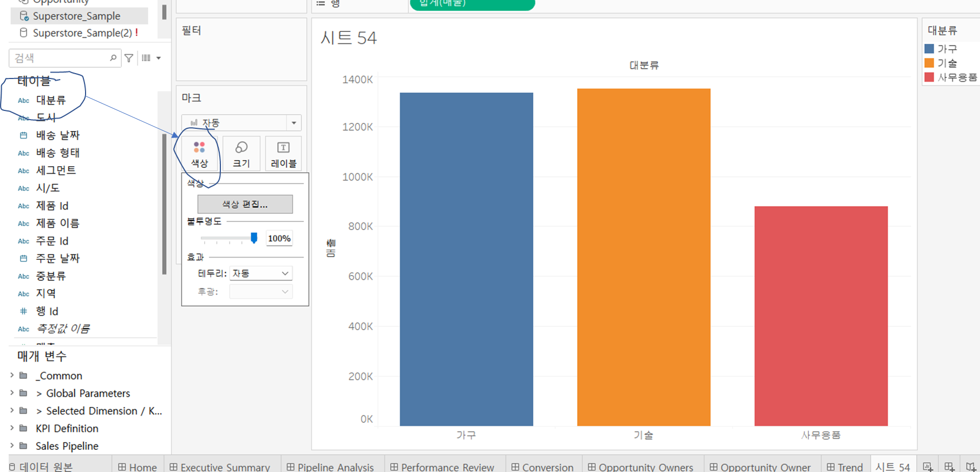Select the blue 가구 bar in chart
980x472 pixels.
tap(466, 259)
